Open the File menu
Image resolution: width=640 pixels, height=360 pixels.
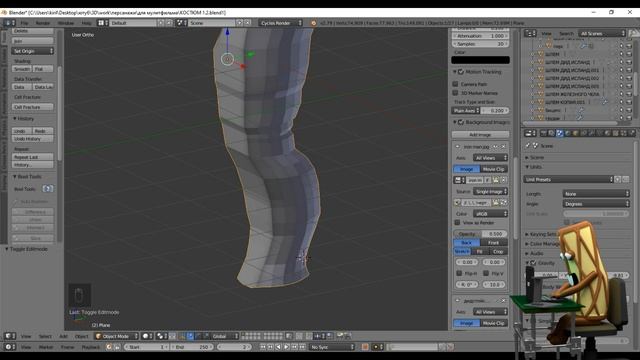point(24,23)
